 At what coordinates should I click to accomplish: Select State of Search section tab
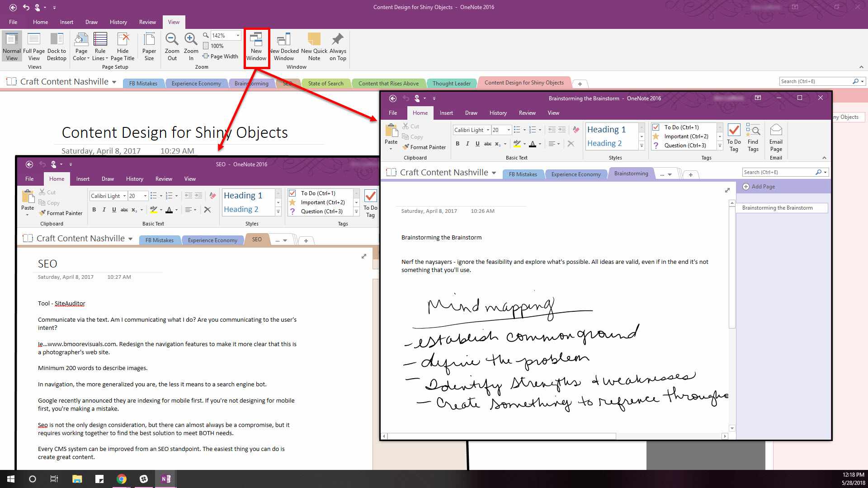325,84
